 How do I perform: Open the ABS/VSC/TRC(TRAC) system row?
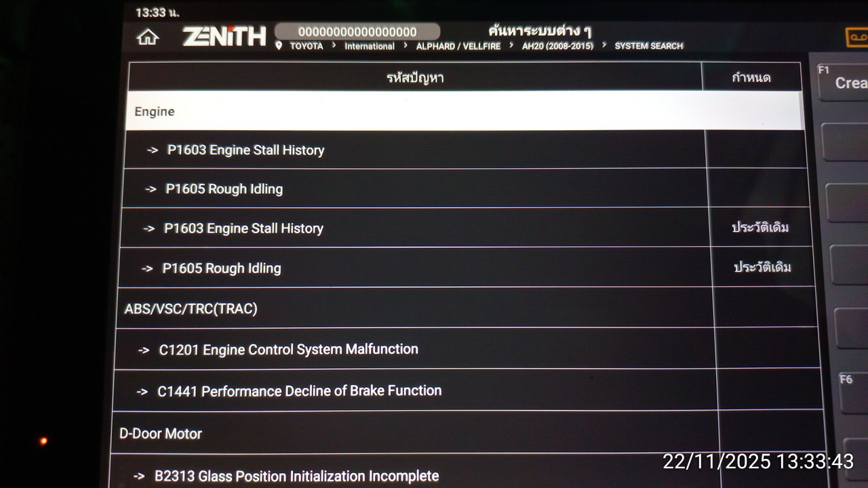pos(414,309)
